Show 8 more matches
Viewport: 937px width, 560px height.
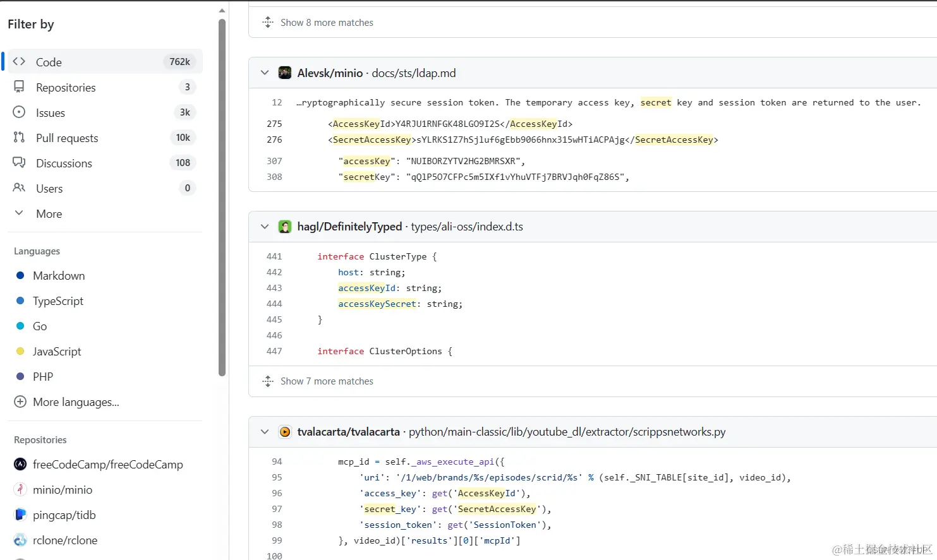327,22
